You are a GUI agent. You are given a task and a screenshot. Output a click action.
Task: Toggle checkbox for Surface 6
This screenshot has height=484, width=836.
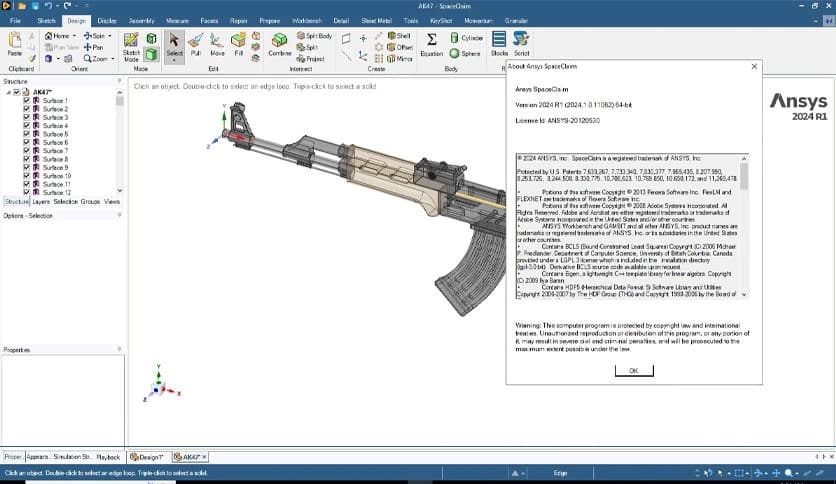pos(27,142)
